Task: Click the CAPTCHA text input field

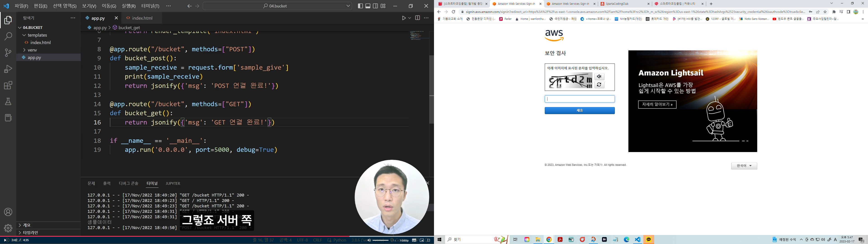Action: click(x=580, y=99)
